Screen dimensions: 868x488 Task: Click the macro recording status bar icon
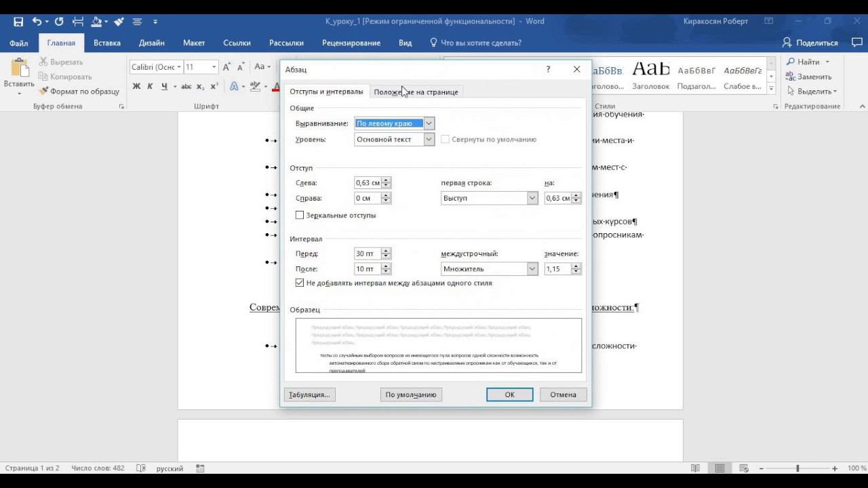(200, 468)
